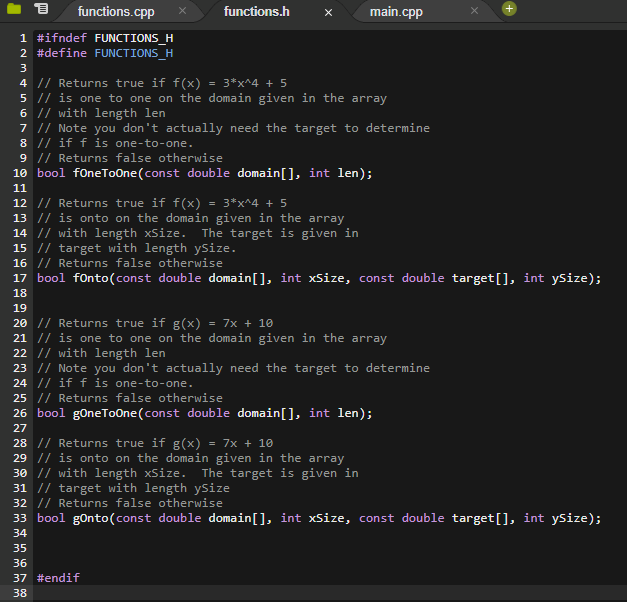Close the functions.cpp tab
Viewport: 627px width, 602px height.
pos(182,11)
